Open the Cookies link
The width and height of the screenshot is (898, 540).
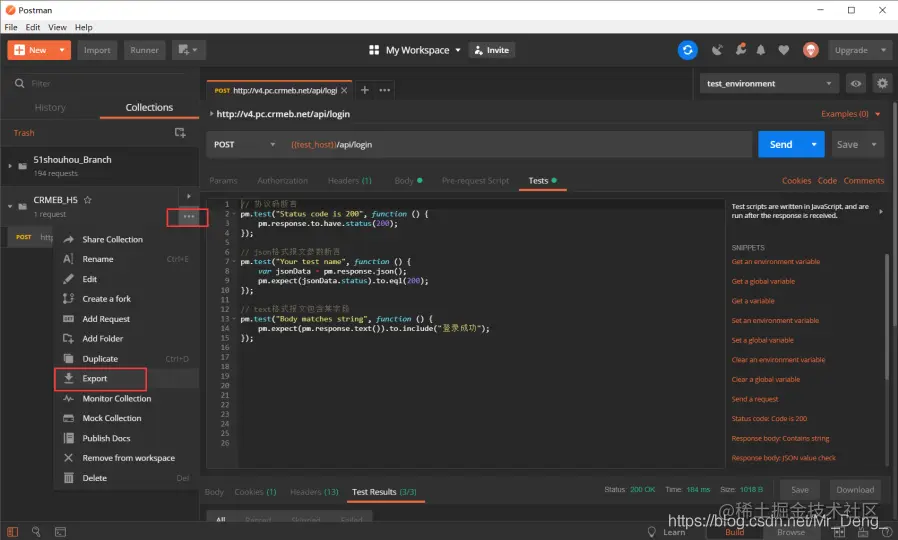(x=796, y=181)
